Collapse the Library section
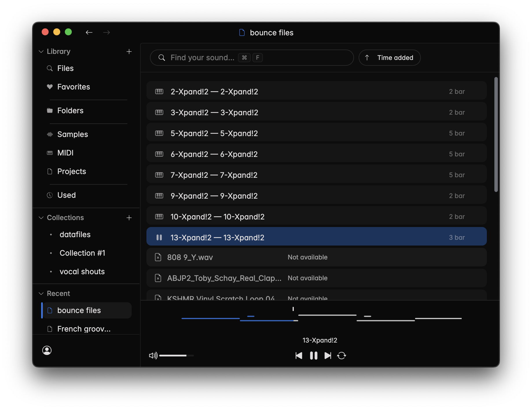This screenshot has width=532, height=410. click(x=41, y=52)
